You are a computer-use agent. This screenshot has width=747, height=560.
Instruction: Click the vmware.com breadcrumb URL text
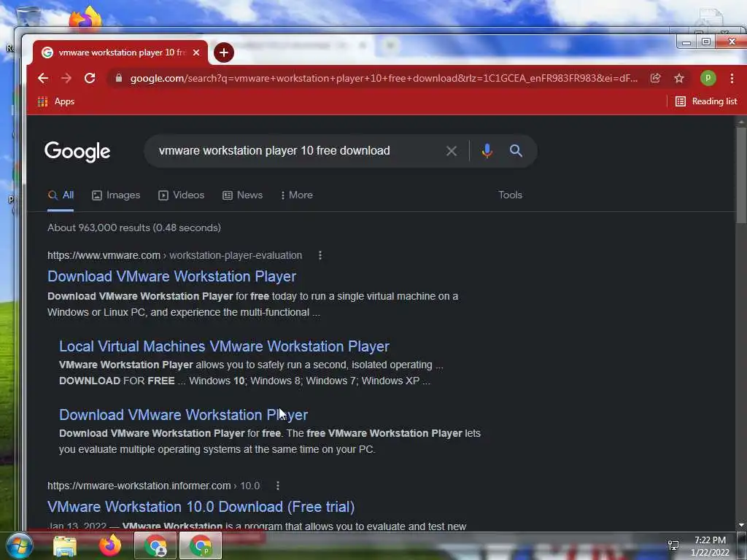tap(175, 256)
